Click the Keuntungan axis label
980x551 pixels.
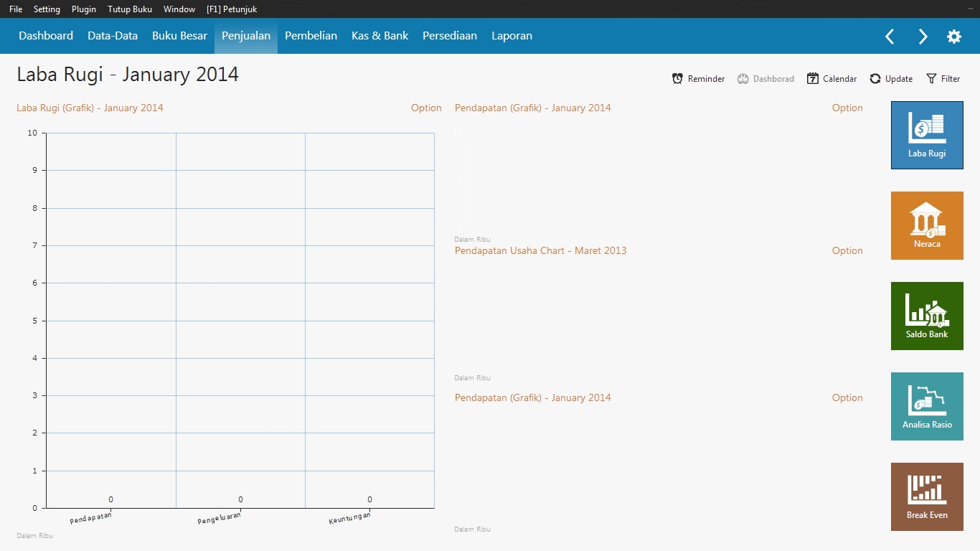click(350, 518)
